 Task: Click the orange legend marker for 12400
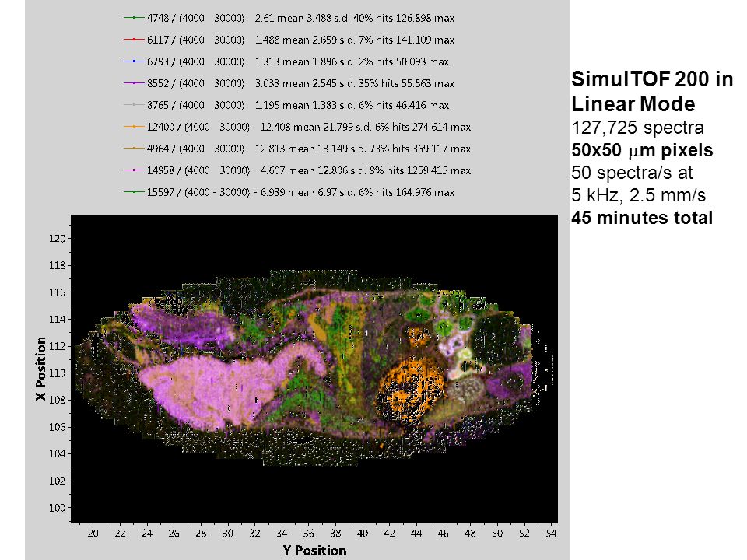tap(134, 127)
